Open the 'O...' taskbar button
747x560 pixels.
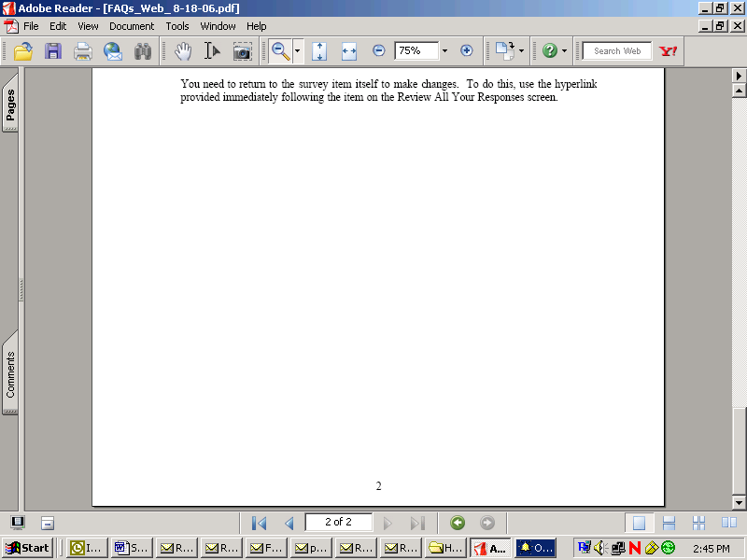[536, 548]
